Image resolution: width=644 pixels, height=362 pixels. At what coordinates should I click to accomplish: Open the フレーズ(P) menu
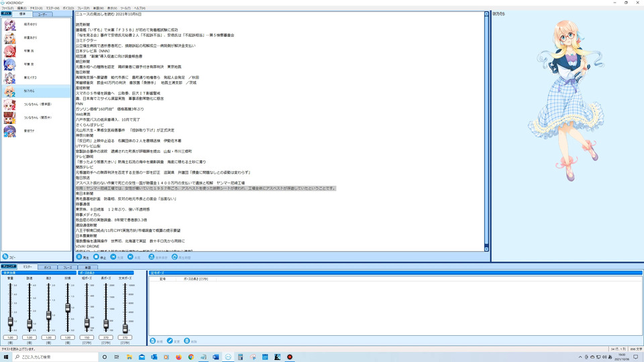click(x=83, y=8)
